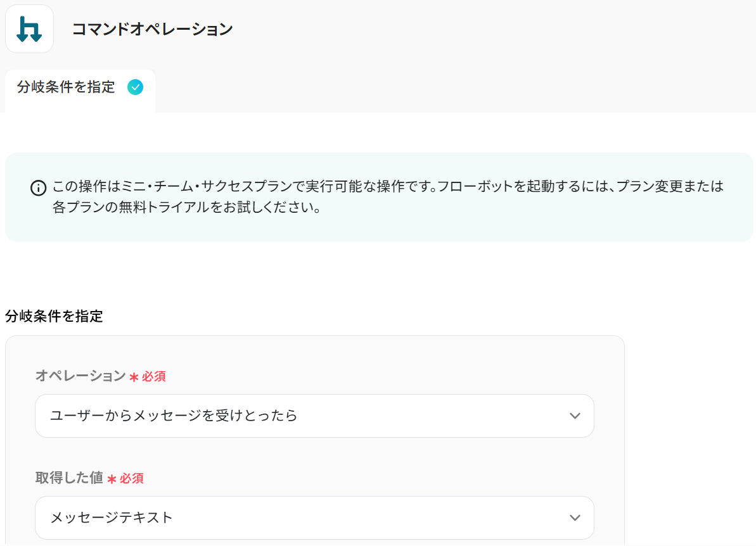
Task: Click the red asterisk beside オペレーション
Action: point(134,378)
